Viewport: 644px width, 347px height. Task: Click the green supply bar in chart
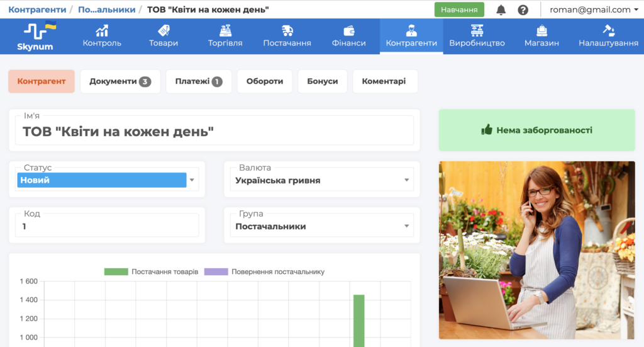[x=359, y=321]
